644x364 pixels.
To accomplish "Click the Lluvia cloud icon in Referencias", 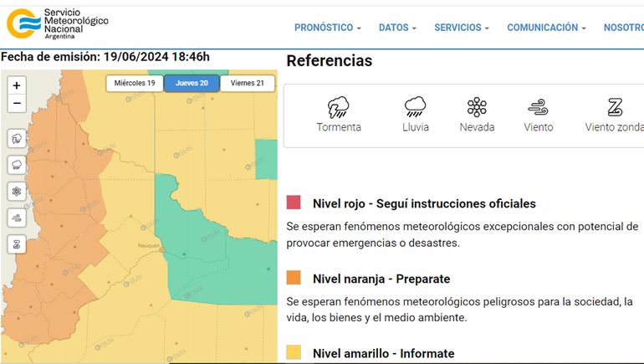I will [415, 107].
